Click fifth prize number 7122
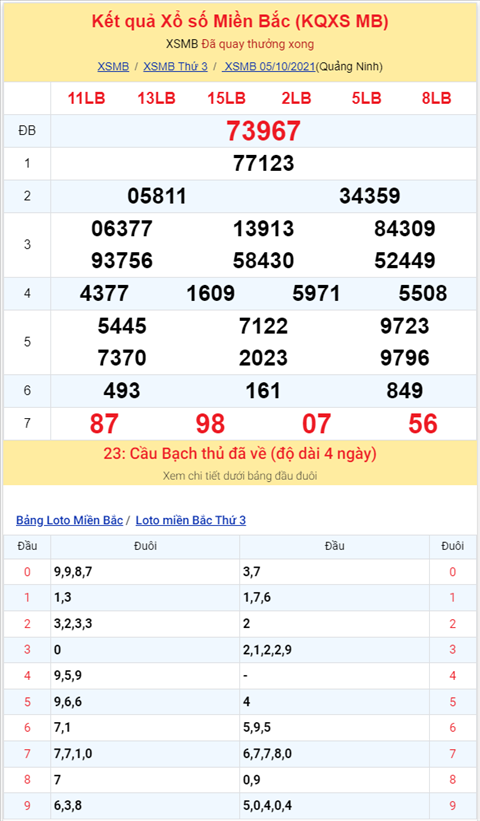This screenshot has width=480, height=821. tap(263, 326)
